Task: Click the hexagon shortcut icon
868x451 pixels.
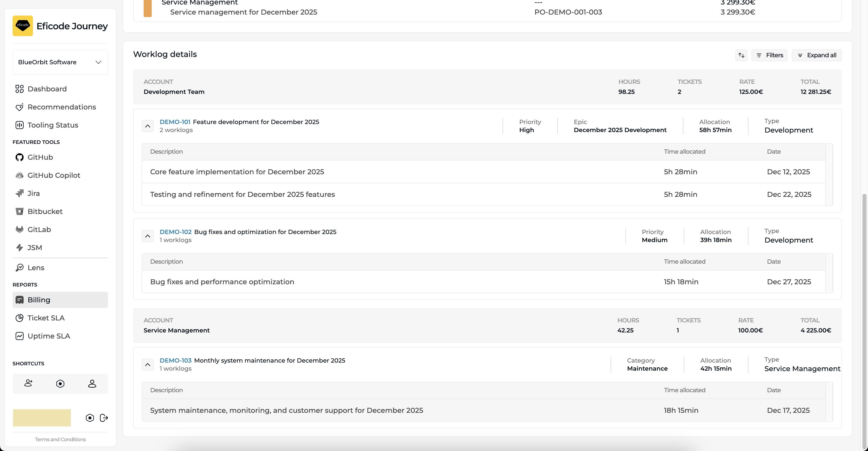Action: pyautogui.click(x=60, y=383)
